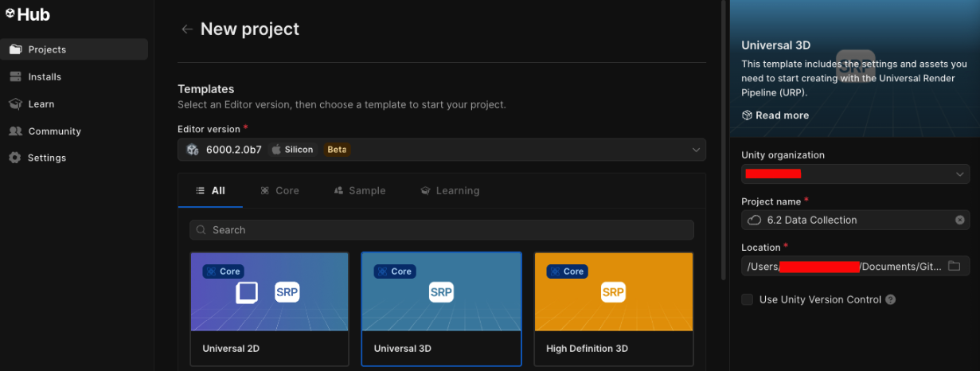
Task: Go back using the arrow beside New project
Action: [187, 29]
